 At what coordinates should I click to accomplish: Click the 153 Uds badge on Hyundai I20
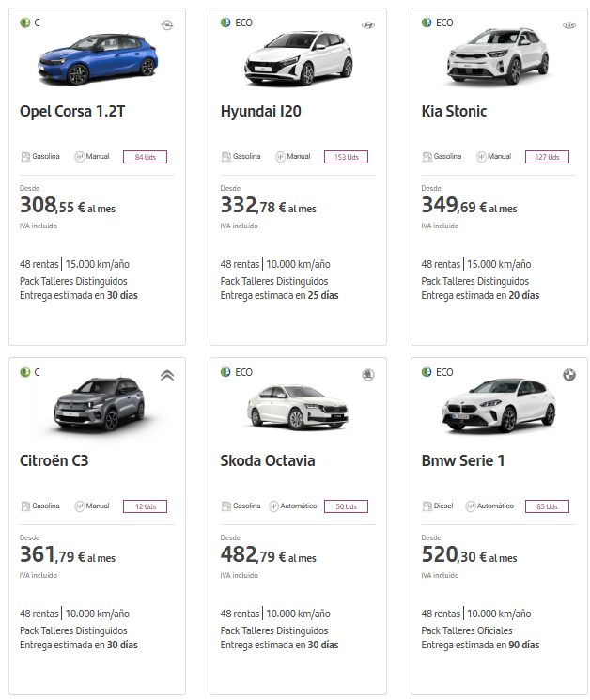346,157
